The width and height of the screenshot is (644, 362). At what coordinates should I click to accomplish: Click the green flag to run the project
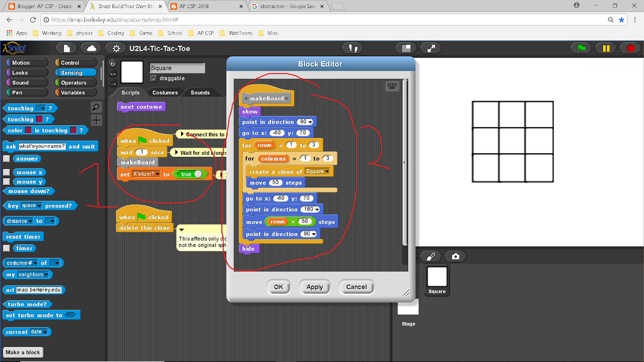(x=581, y=47)
